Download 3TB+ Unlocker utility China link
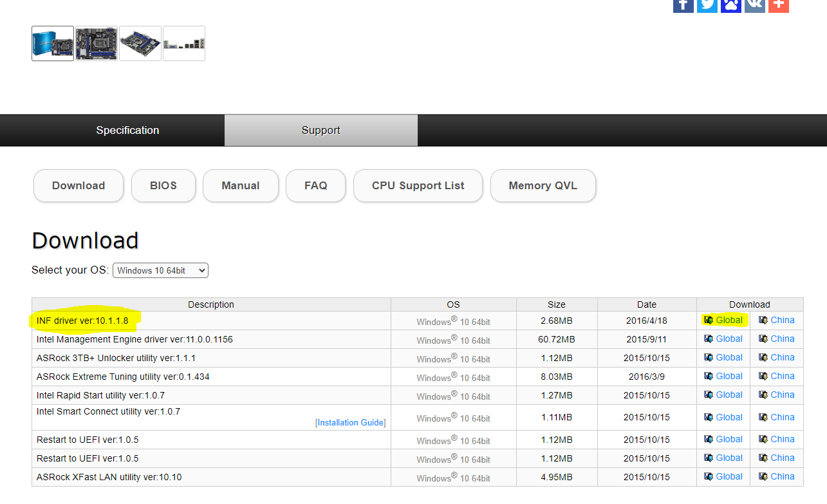Screen dimensions: 827x504 point(783,357)
